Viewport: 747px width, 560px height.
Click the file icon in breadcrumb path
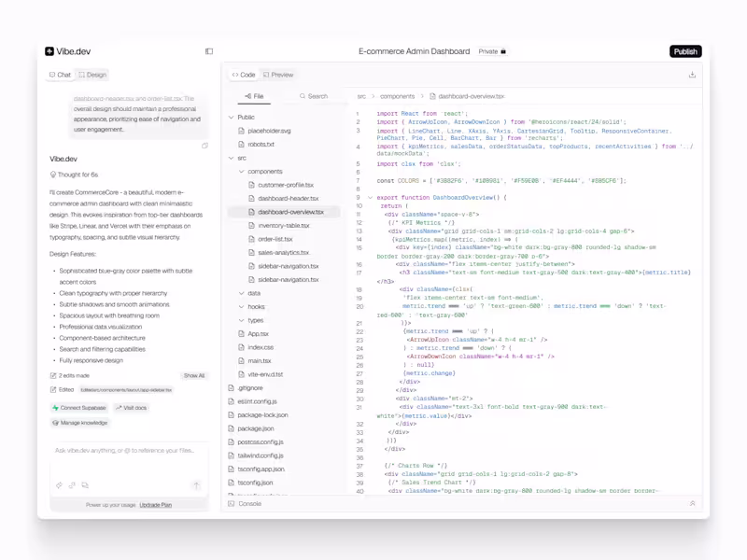point(432,96)
